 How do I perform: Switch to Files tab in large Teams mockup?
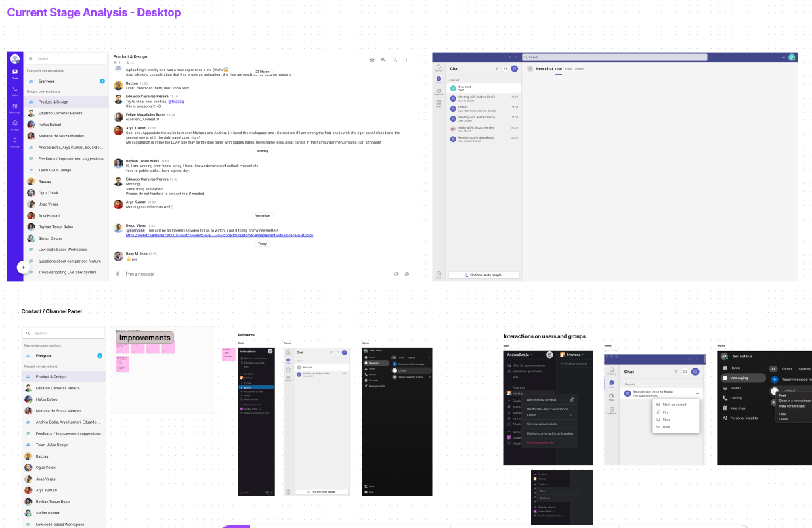pos(569,69)
